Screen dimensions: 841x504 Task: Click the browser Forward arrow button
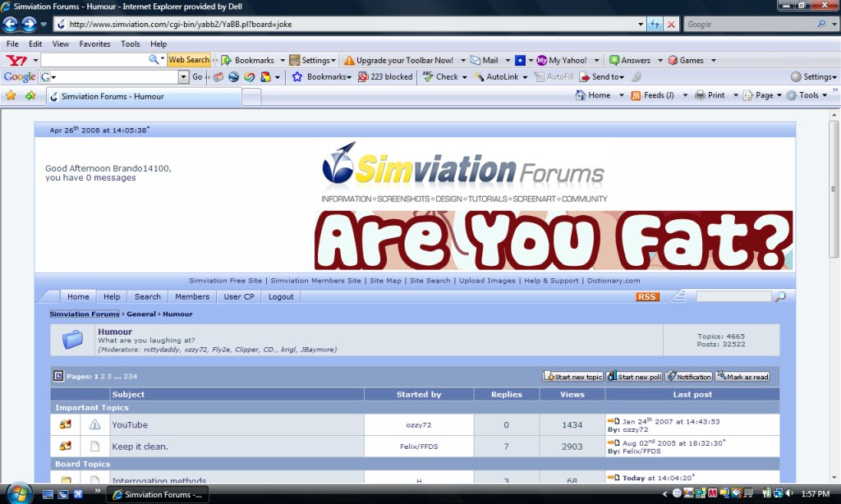tap(29, 24)
